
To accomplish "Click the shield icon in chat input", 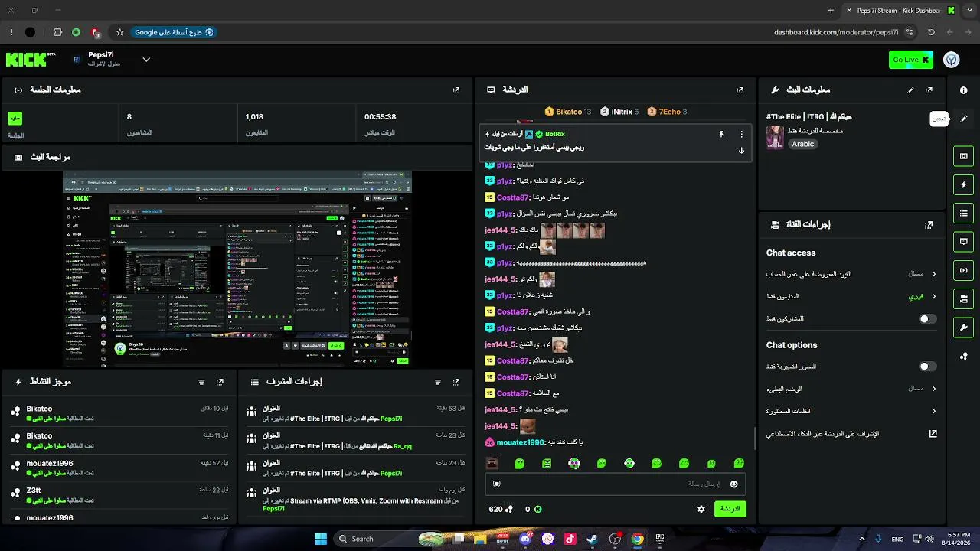I will click(x=496, y=484).
